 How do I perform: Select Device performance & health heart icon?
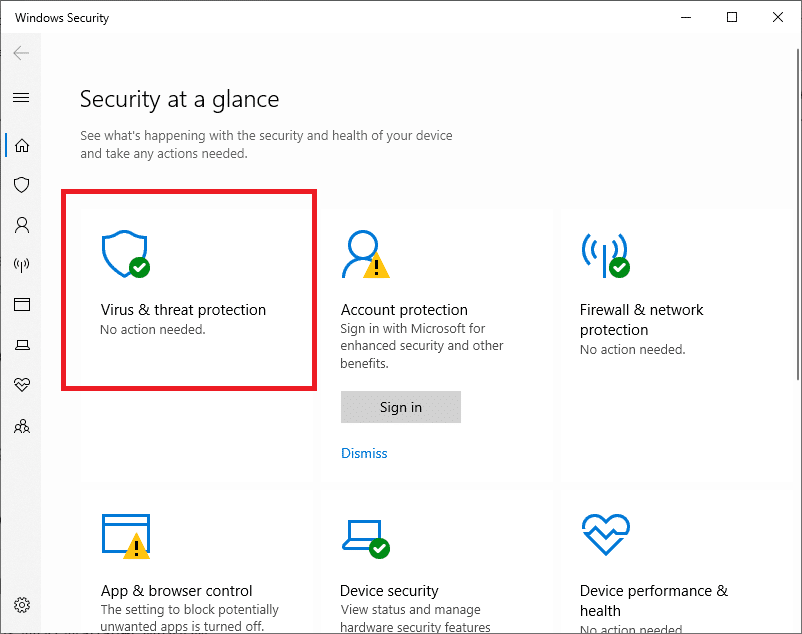tap(22, 385)
